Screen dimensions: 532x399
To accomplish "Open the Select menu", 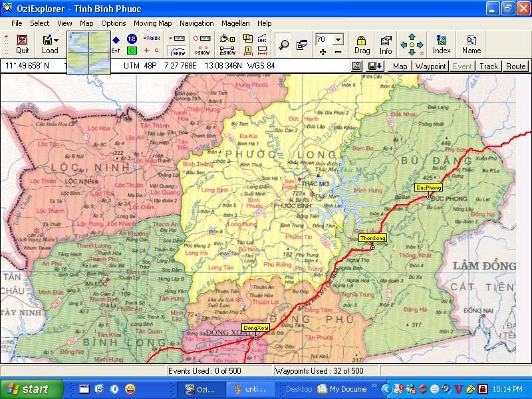I will pyautogui.click(x=40, y=23).
